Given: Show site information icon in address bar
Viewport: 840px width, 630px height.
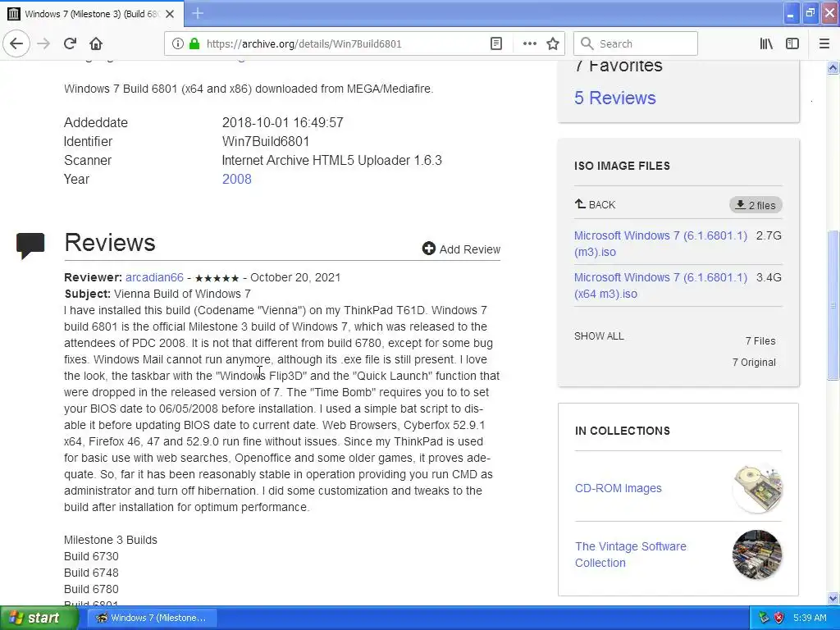Looking at the screenshot, I should tap(177, 43).
